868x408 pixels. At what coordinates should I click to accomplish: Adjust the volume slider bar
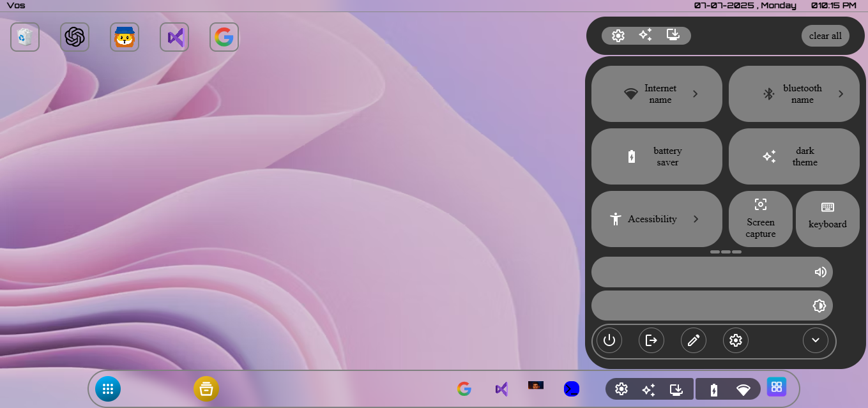click(x=712, y=272)
